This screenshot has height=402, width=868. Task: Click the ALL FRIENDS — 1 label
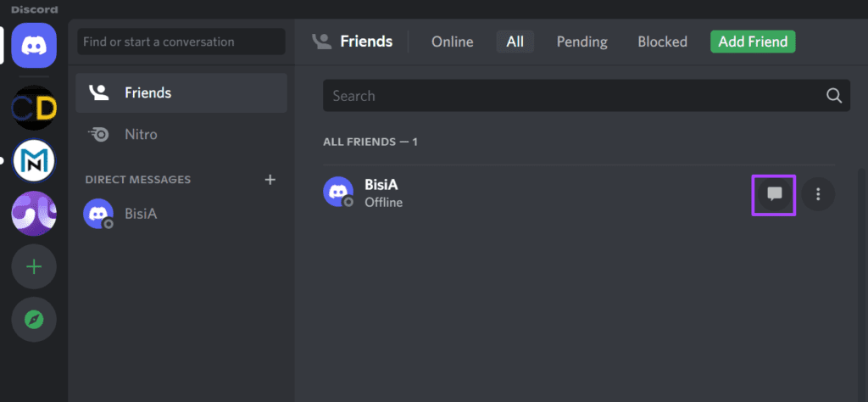[370, 142]
